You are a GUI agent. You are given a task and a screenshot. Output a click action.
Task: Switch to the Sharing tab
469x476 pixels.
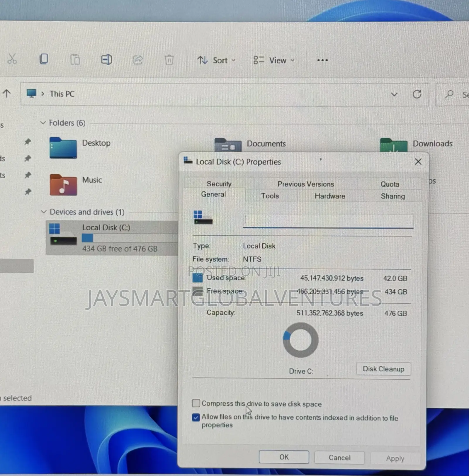pyautogui.click(x=393, y=196)
